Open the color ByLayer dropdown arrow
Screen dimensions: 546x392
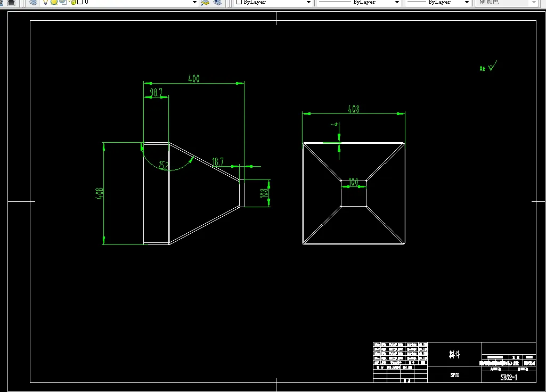tap(308, 3)
